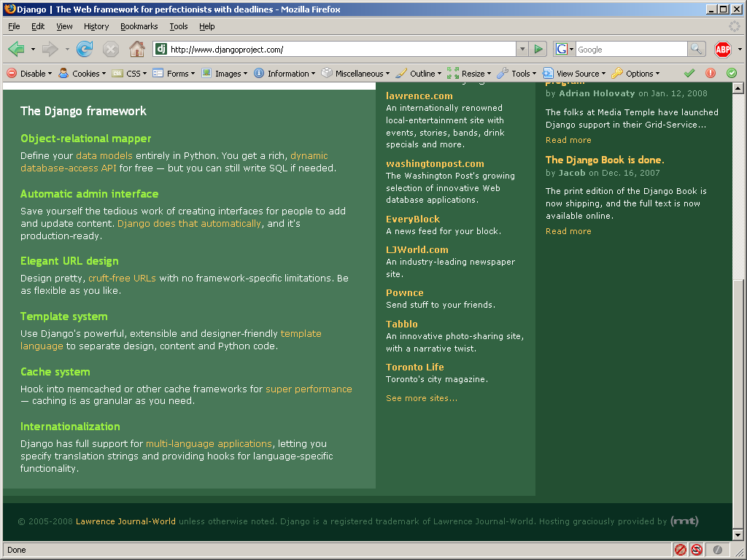This screenshot has width=747, height=560.
Task: Click the status bar red blocked circle icon
Action: 681,550
